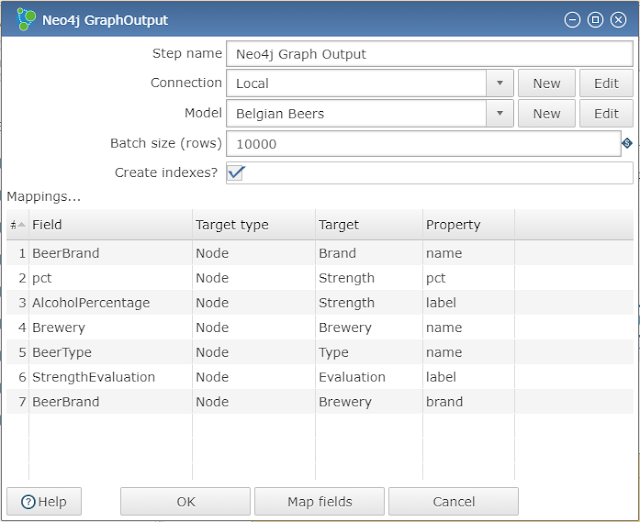Toggle the Create indexes checkbox
Viewport: 640px width, 522px height.
pos(236,173)
